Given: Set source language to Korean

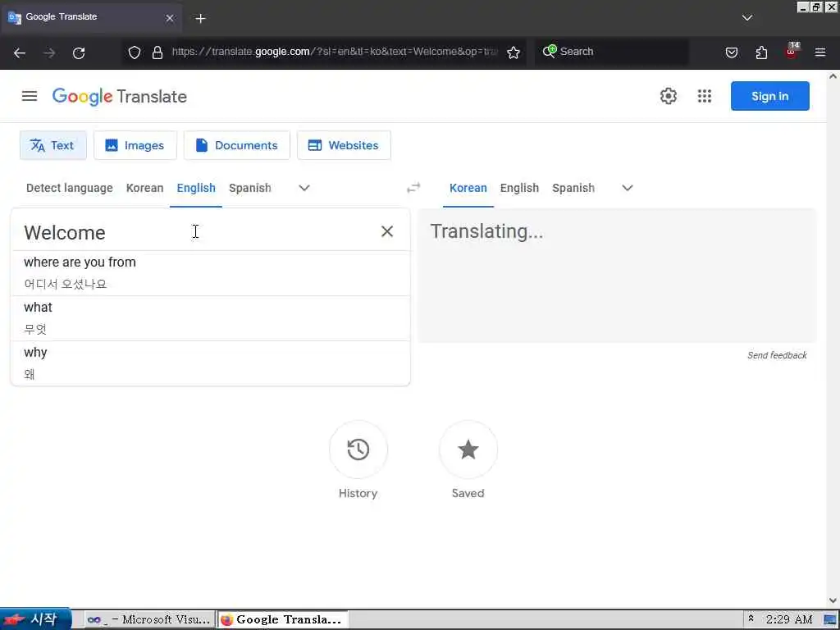Looking at the screenshot, I should 144,188.
